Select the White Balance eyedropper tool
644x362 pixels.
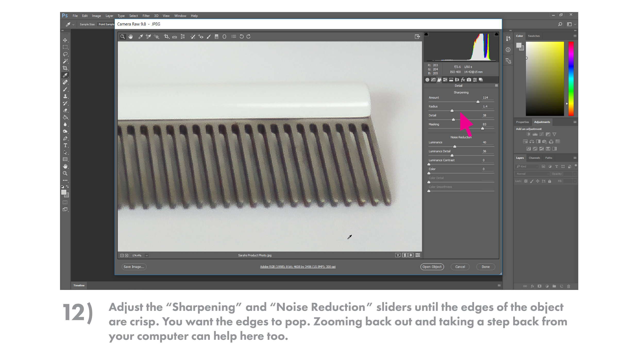[140, 37]
